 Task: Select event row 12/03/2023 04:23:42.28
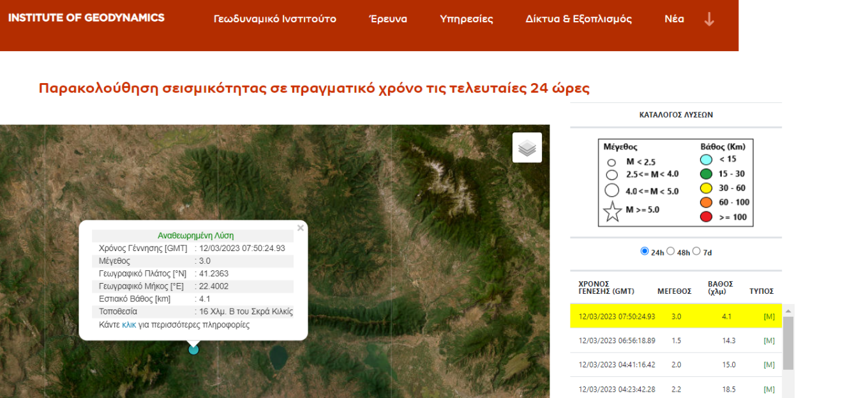pyautogui.click(x=676, y=388)
